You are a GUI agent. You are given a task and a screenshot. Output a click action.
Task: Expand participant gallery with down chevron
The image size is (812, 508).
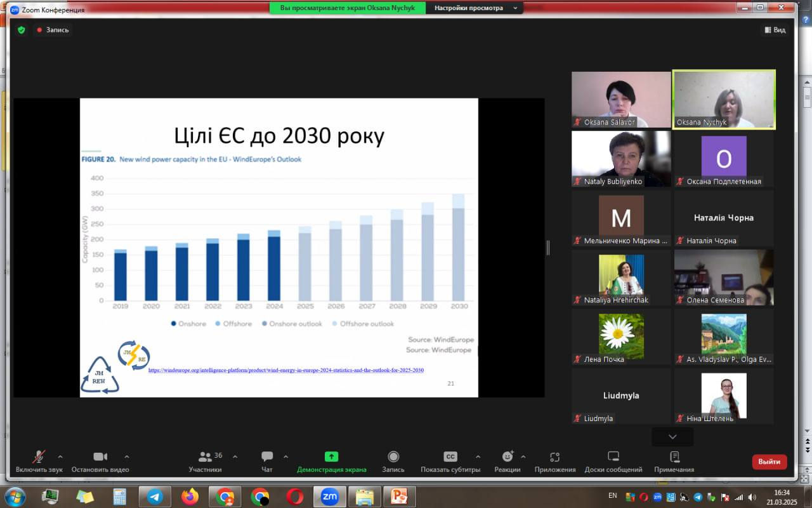click(x=672, y=436)
